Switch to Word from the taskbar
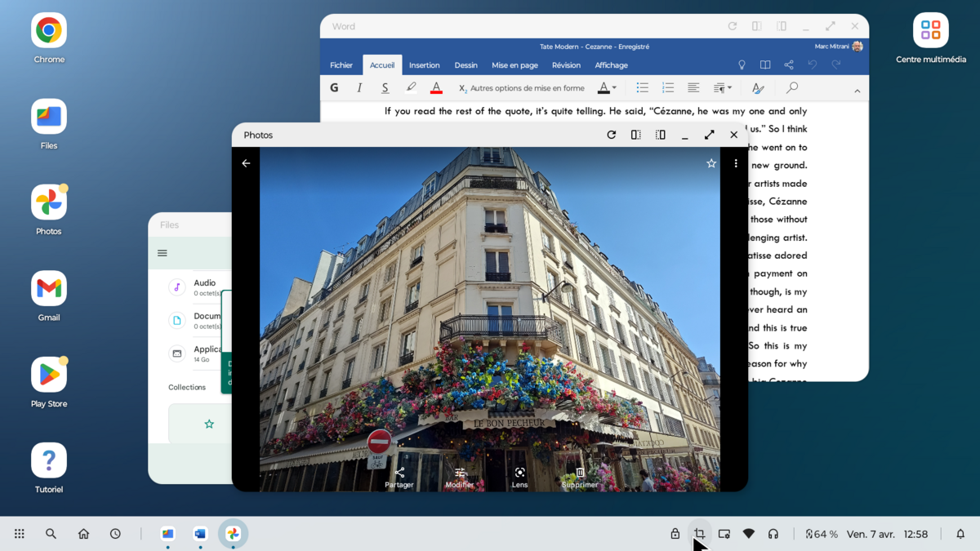 coord(200,534)
